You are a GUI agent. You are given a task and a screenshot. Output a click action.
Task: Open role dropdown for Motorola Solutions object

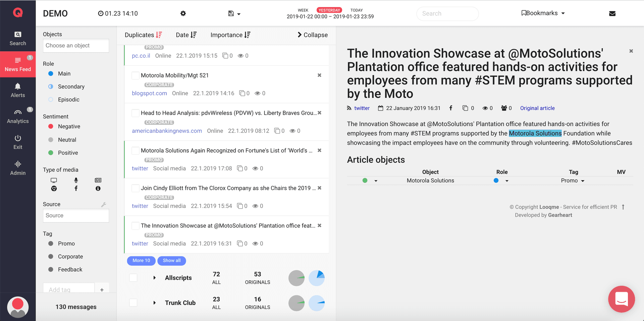(501, 180)
